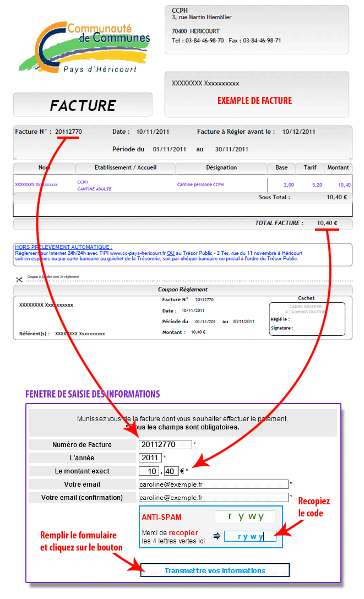Viewport: 364px width, 599px height.
Task: Focus the email confirmation input field
Action: pyautogui.click(x=213, y=497)
